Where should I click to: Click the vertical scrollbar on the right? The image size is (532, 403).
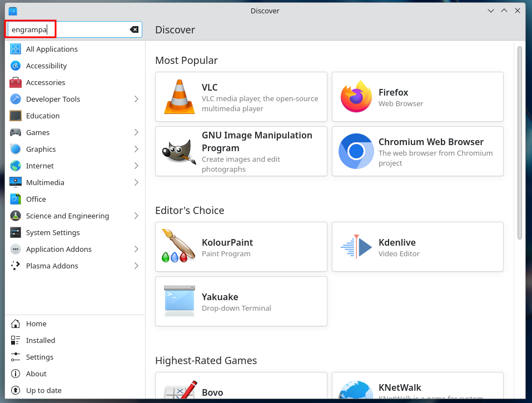pos(520,143)
